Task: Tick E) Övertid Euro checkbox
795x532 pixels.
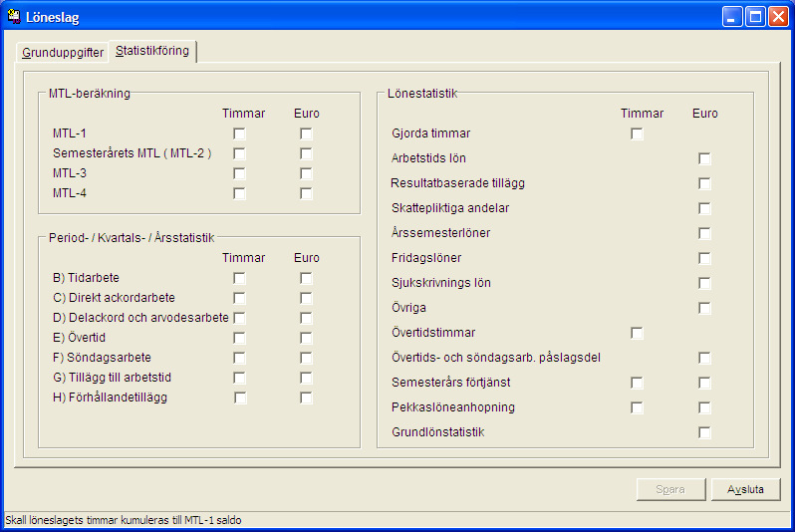Action: click(x=306, y=339)
